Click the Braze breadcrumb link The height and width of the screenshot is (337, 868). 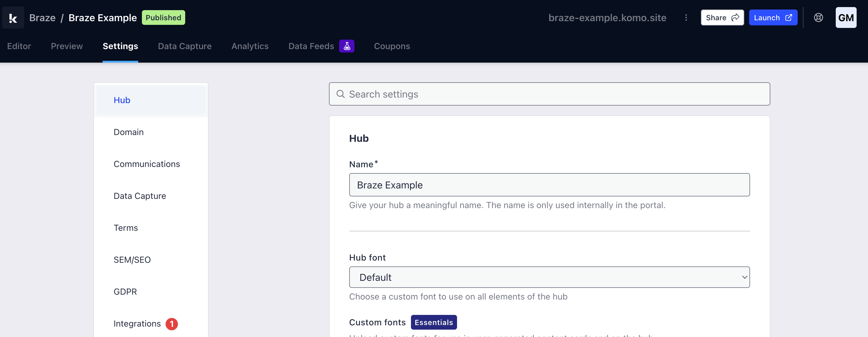42,17
